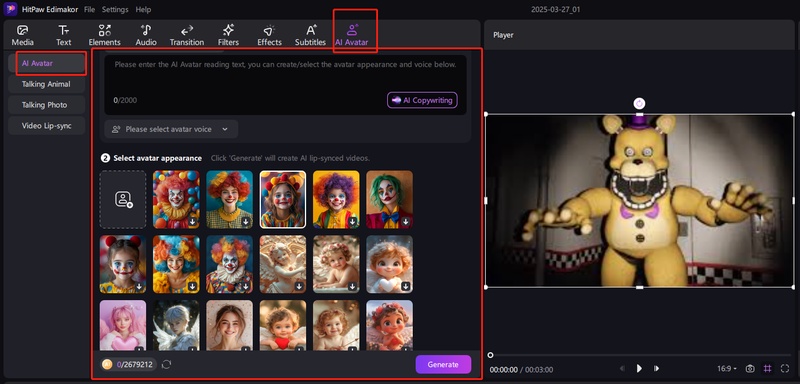Open the Media tab
The width and height of the screenshot is (800, 384).
(x=22, y=36)
